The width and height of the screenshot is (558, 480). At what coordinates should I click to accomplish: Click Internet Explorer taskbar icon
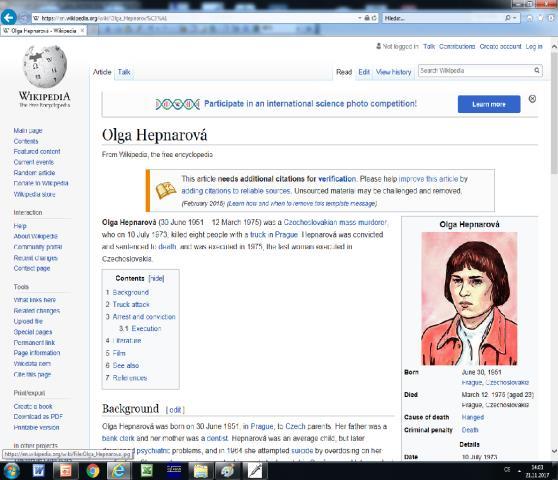tap(119, 471)
